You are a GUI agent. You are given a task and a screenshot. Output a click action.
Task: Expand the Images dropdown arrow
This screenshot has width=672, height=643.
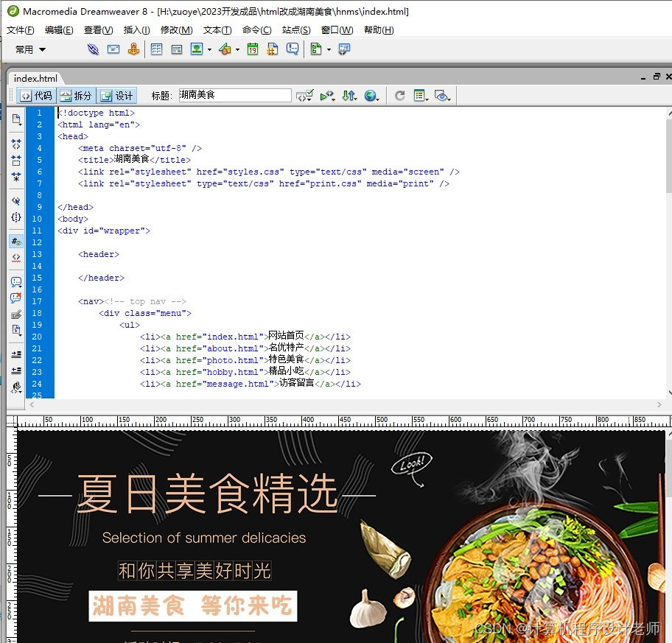click(209, 49)
